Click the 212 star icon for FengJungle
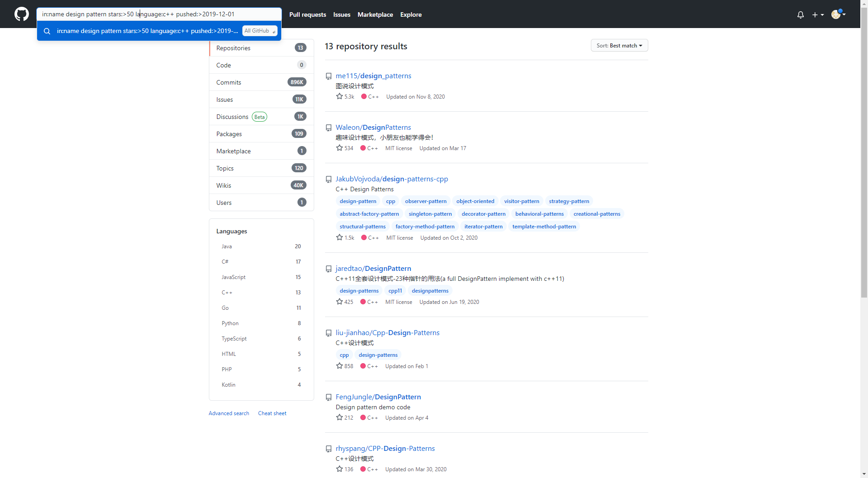 point(340,417)
